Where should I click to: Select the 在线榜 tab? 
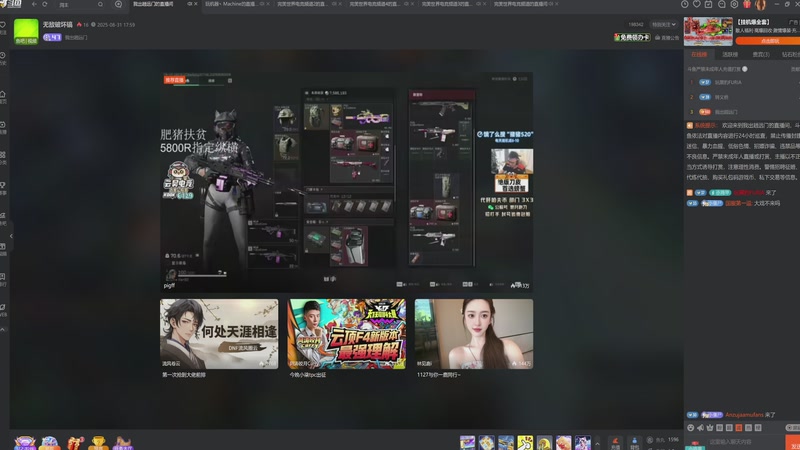(x=699, y=55)
